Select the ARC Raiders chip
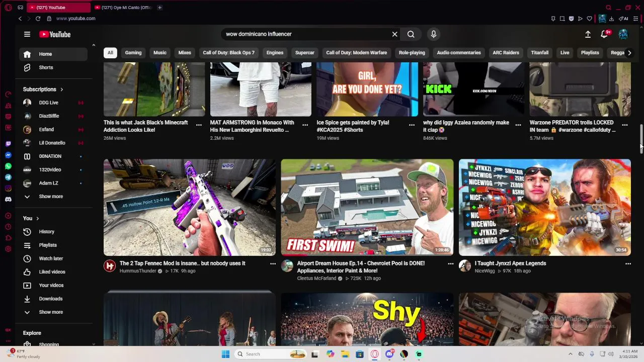 506,53
